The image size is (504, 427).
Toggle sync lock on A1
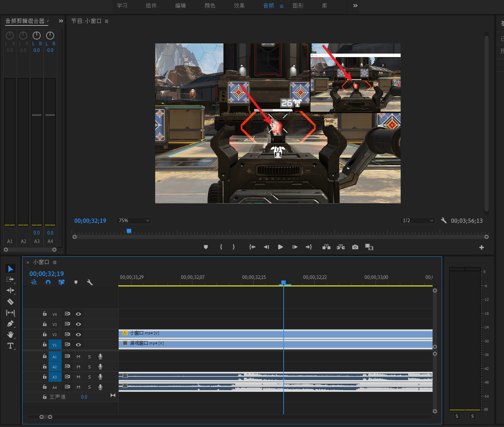tap(67, 356)
